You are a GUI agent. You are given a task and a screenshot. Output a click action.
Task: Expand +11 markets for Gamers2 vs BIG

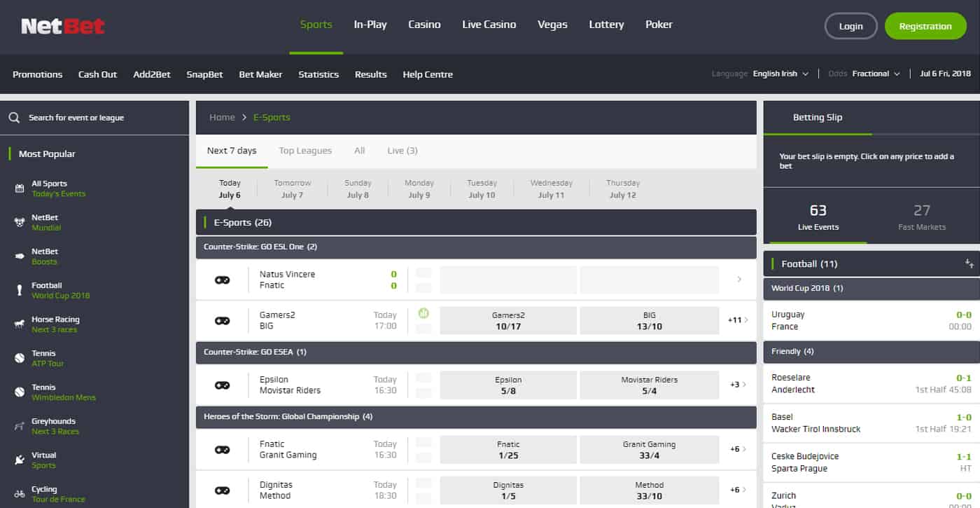[738, 320]
